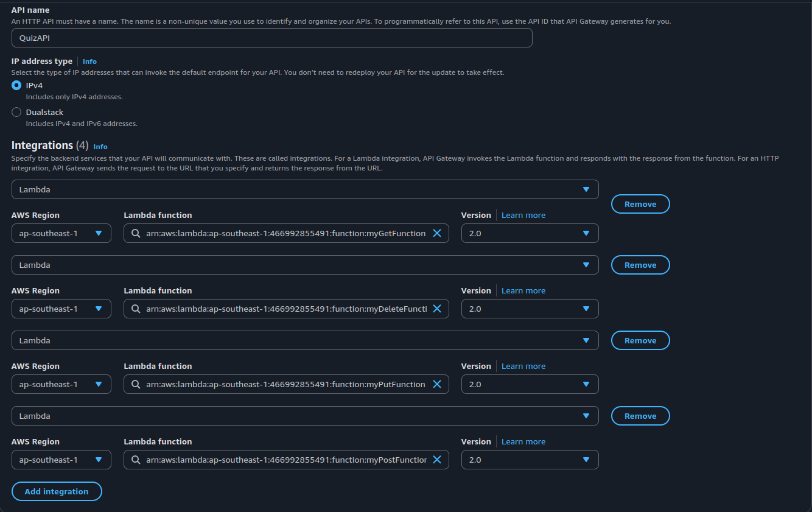The height and width of the screenshot is (512, 812).
Task: Click the Add integration button
Action: click(57, 491)
